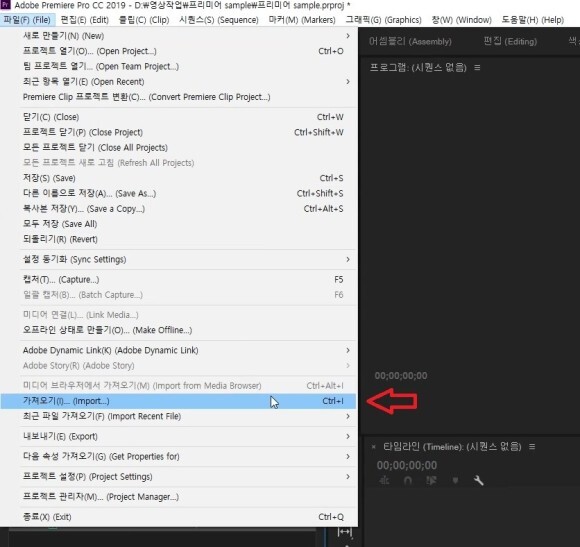Click the Timeline panel timecode field
Screen dimensions: 580x547
coord(407,465)
